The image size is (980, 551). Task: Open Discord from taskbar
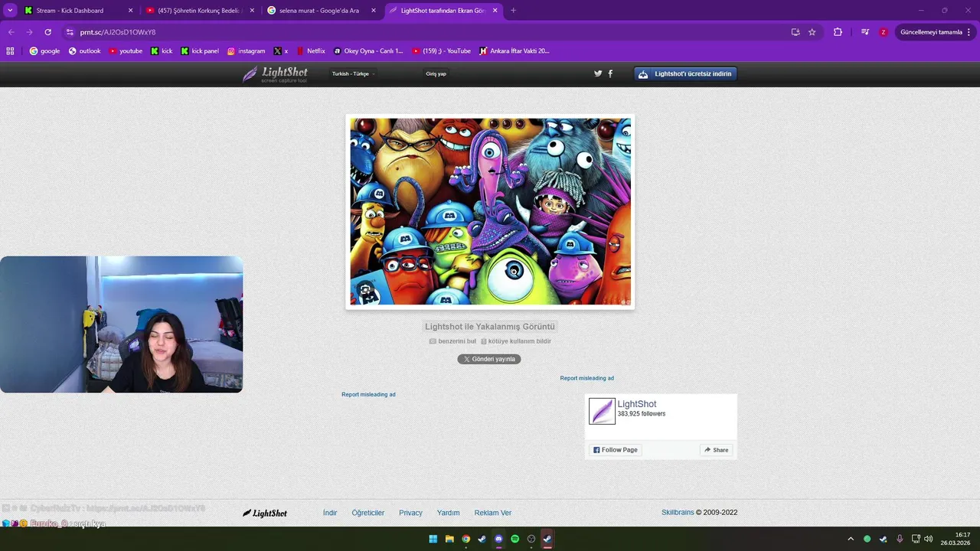[x=498, y=539]
